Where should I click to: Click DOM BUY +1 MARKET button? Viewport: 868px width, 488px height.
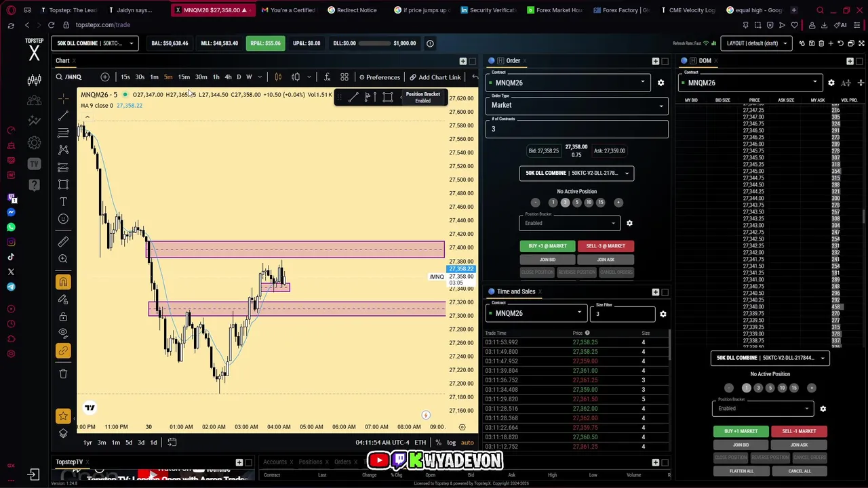click(x=741, y=432)
